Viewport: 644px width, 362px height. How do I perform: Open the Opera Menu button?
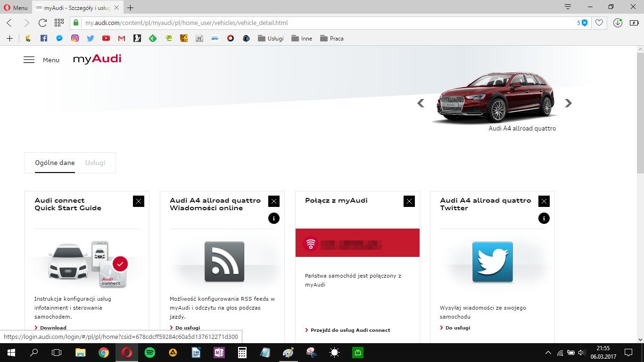coord(16,8)
